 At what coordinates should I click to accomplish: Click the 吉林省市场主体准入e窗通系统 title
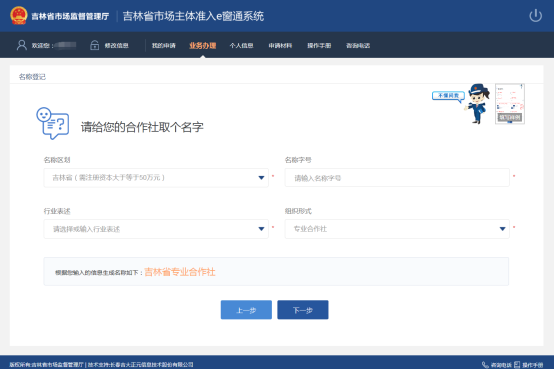(x=193, y=16)
